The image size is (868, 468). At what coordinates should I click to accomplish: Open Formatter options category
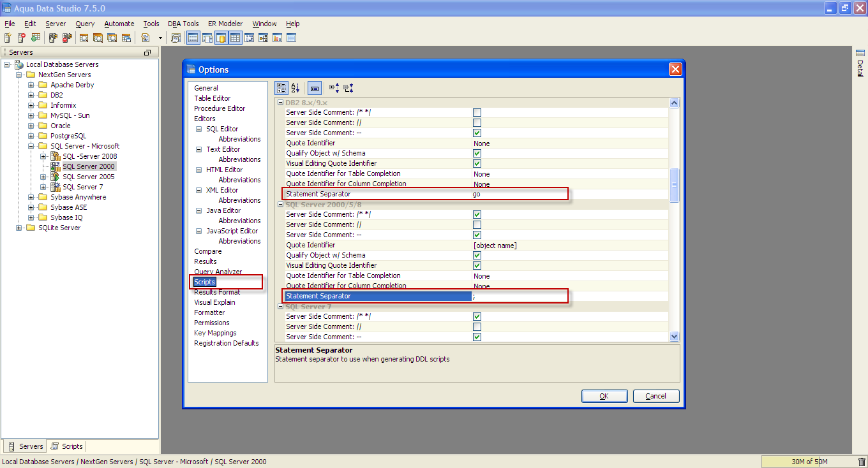209,312
